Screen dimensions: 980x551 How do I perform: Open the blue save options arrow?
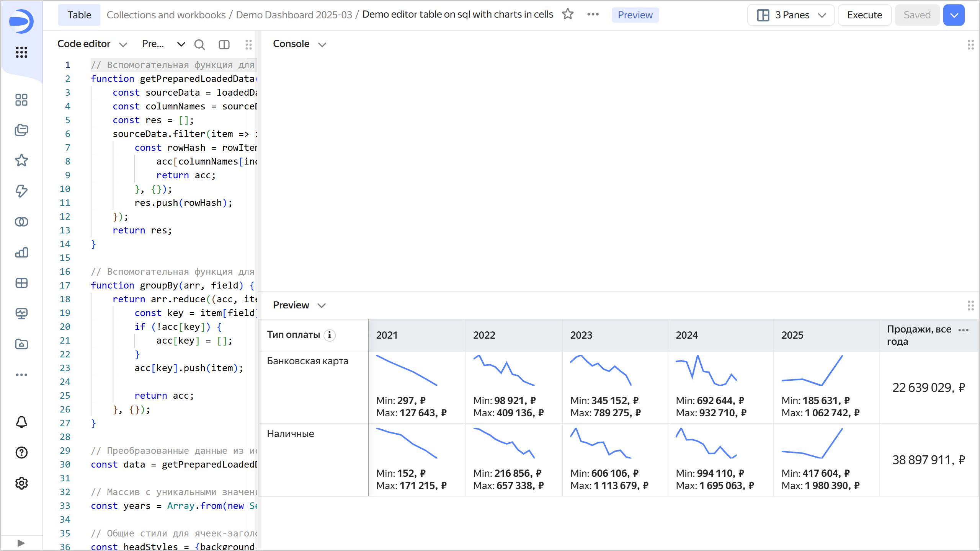coord(954,15)
